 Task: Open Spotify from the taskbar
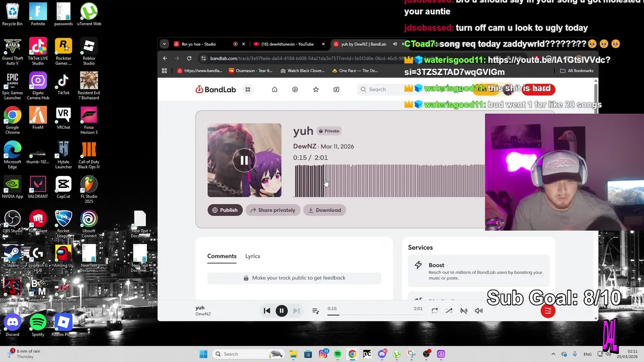[x=338, y=354]
